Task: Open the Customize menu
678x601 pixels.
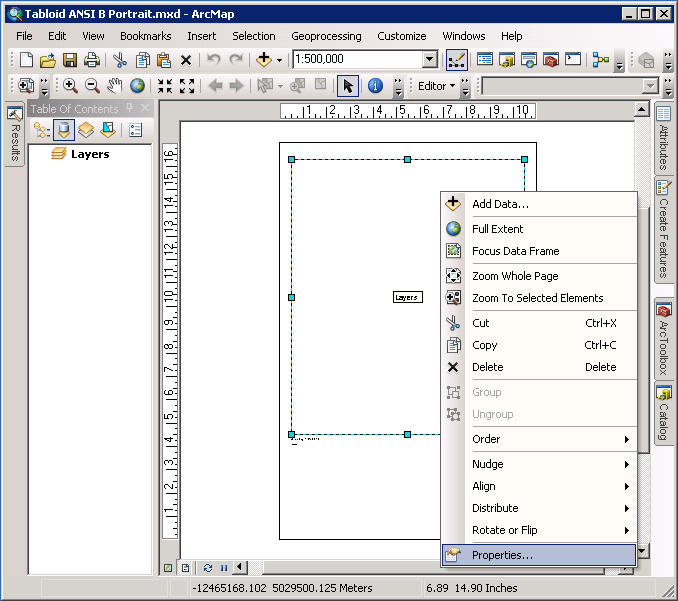Action: [402, 36]
